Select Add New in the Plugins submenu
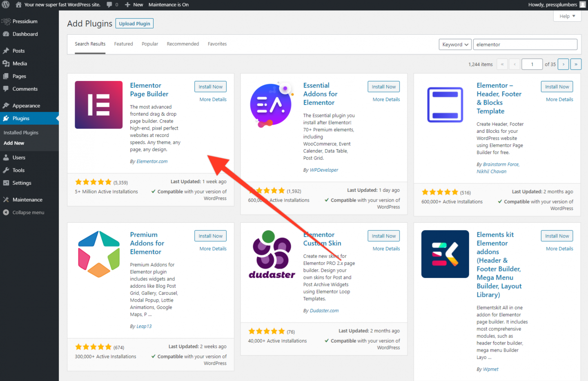This screenshot has height=381, width=588. (14, 143)
